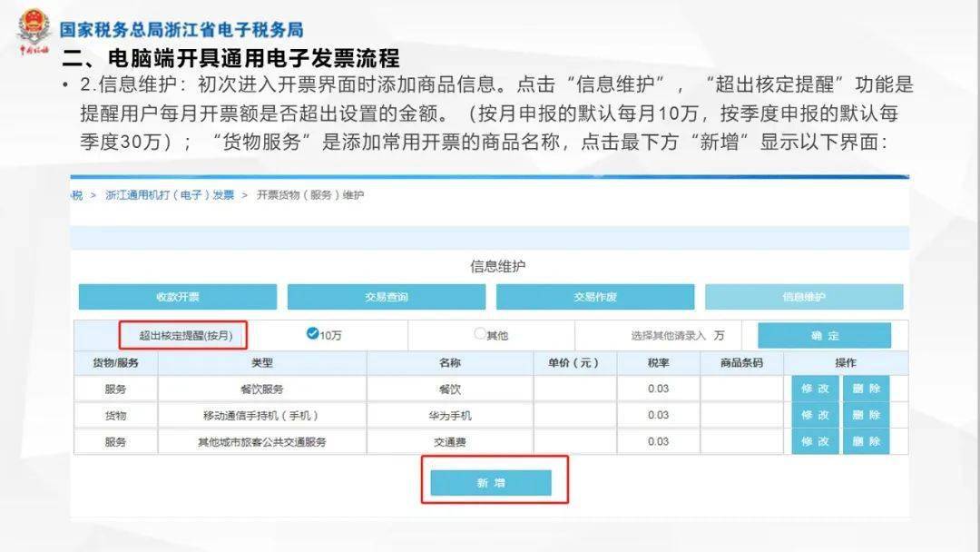Image resolution: width=980 pixels, height=552 pixels.
Task: Click the 超出核定提醒(按月) label
Action: point(185,335)
